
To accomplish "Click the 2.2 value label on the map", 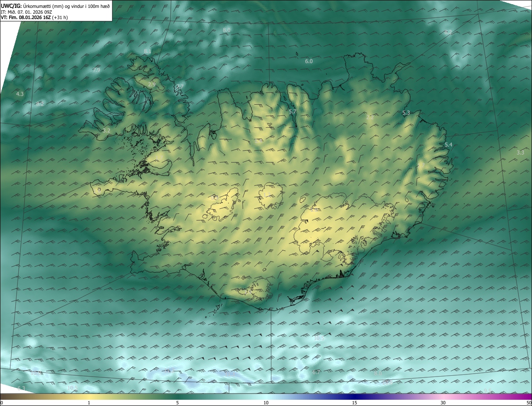I will pyautogui.click(x=370, y=117).
